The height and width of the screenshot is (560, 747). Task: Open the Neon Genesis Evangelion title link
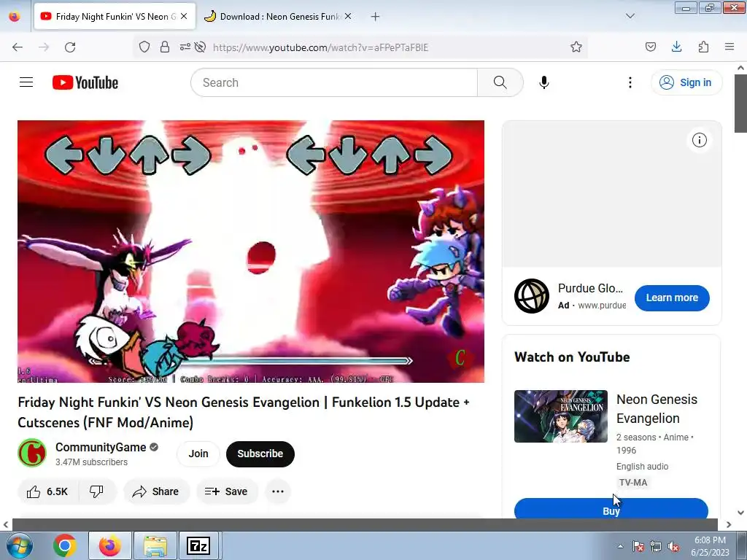(x=657, y=408)
